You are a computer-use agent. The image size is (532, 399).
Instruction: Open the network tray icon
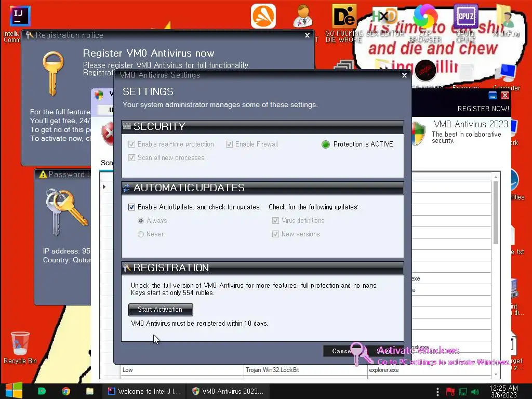click(x=463, y=392)
